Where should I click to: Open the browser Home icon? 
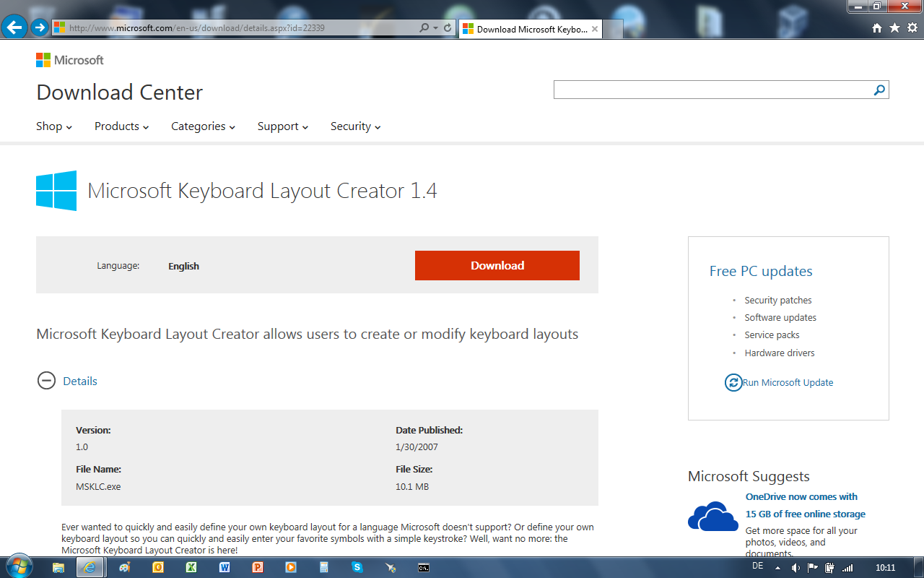click(x=877, y=27)
